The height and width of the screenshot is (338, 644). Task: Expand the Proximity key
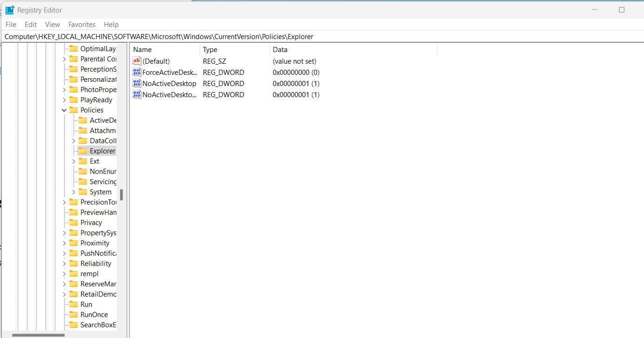(64, 243)
